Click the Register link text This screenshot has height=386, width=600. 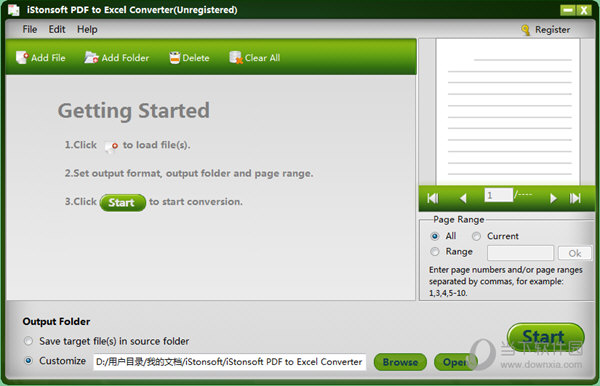click(552, 29)
